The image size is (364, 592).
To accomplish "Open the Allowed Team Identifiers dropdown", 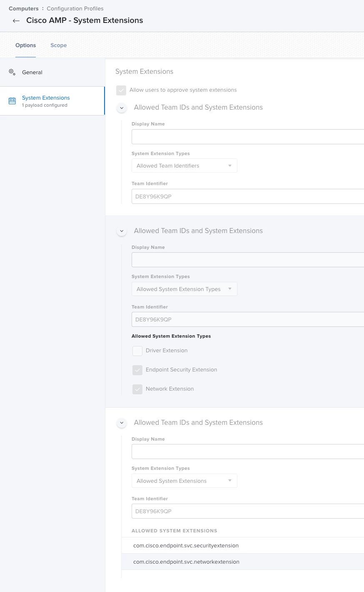I will [x=184, y=166].
